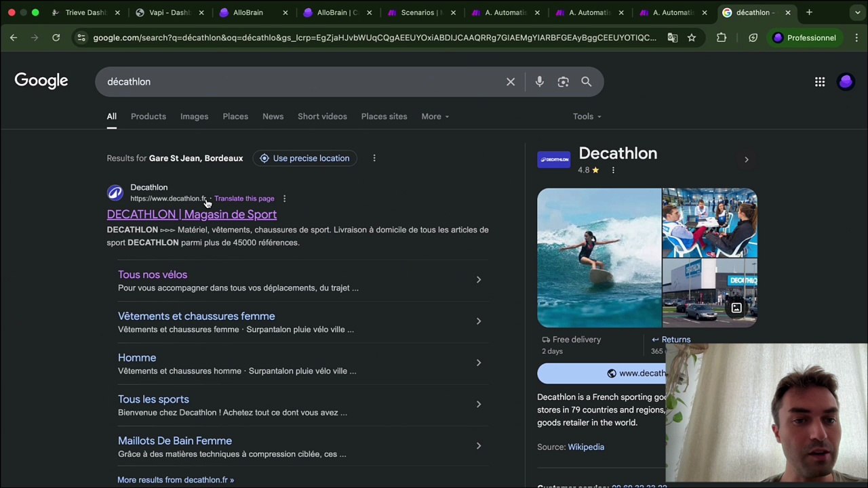
Task: Open the Google account avatar
Action: coord(846,82)
